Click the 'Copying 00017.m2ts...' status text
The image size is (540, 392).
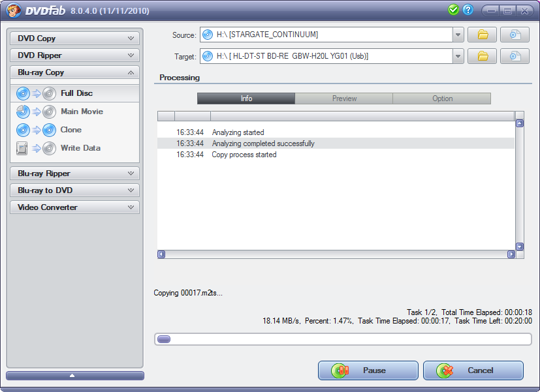click(x=188, y=293)
